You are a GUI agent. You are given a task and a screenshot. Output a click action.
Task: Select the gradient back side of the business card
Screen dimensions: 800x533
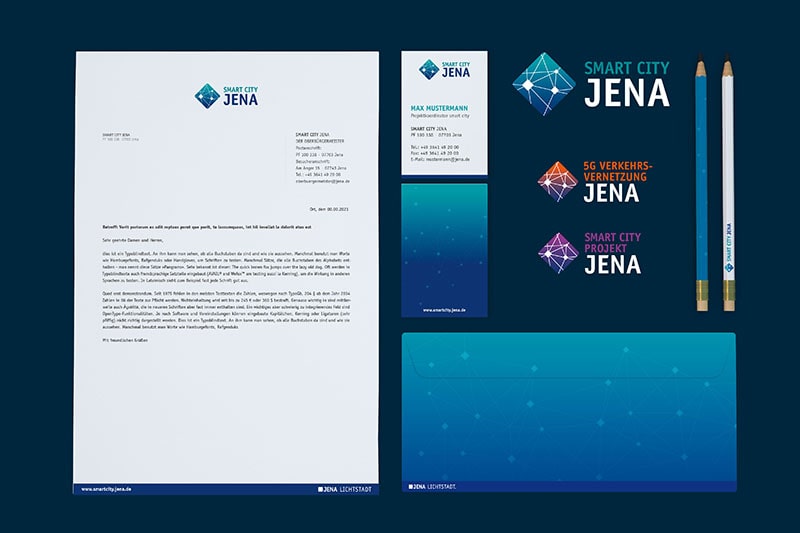(x=444, y=250)
